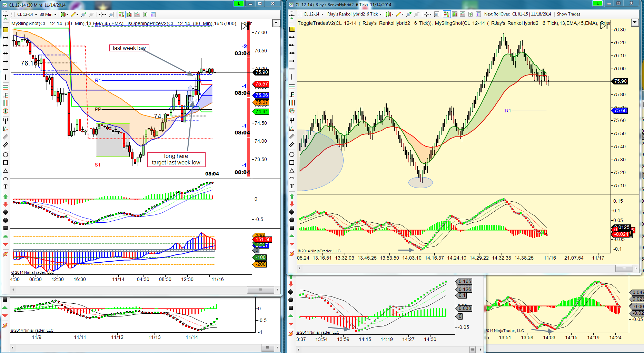The width and height of the screenshot is (644, 353).
Task: Select the Text drawing tool in right chart
Action: click(x=292, y=186)
